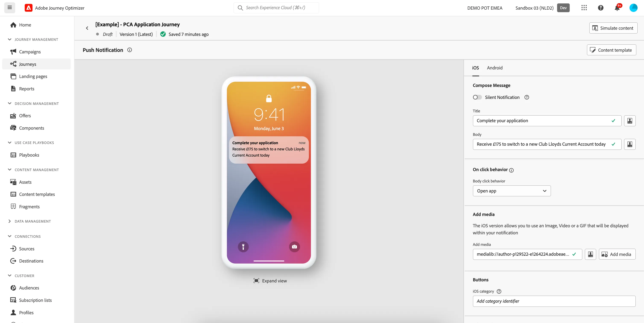Focus the Search Experience Cloud box
Screen dimensions: 644x323
coord(276,8)
